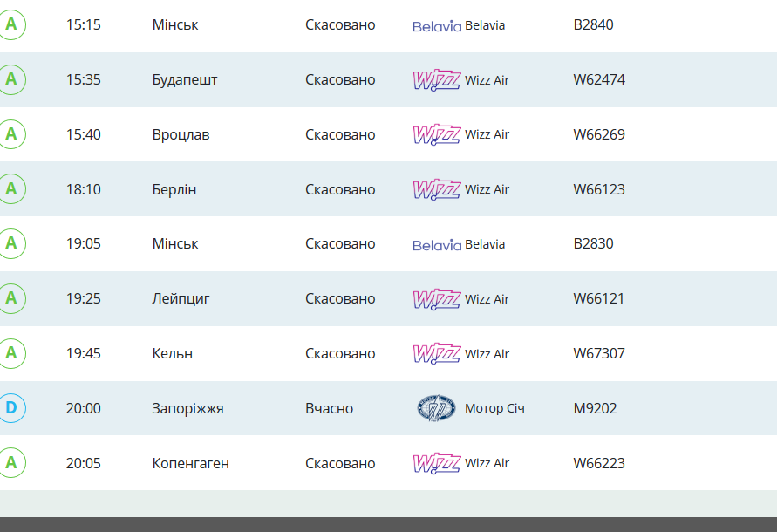The image size is (777, 532).
Task: Click the arrival icon for the Копенгаген flight
Action: pos(11,462)
